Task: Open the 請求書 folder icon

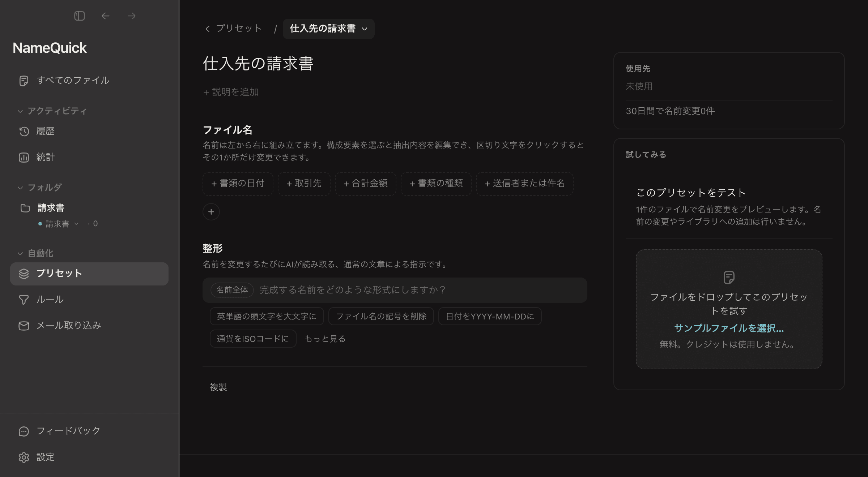Action: (25, 208)
